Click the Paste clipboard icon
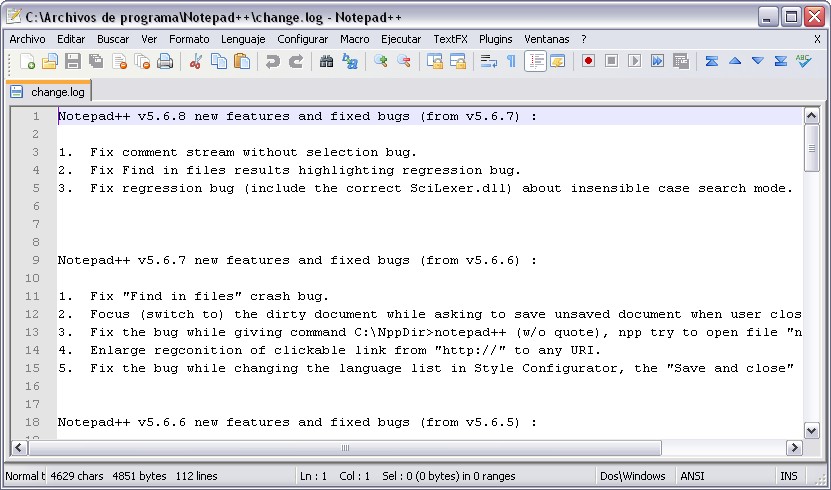 point(242,61)
